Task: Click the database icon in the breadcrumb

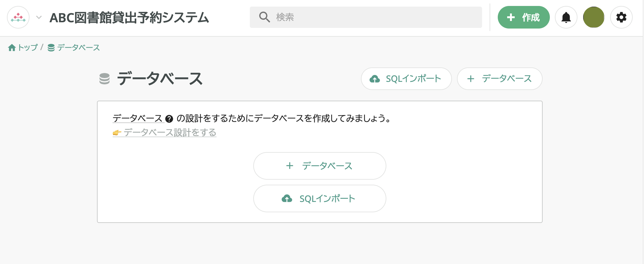Action: coord(51,47)
